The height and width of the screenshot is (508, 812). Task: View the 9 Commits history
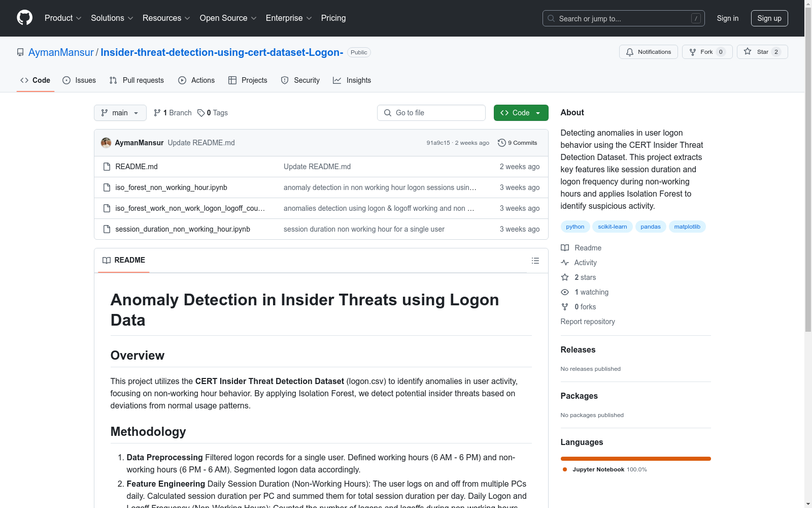(x=518, y=143)
